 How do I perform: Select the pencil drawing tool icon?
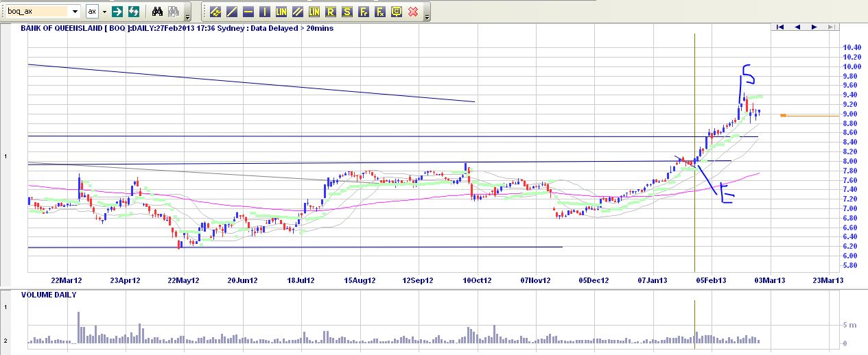tap(215, 12)
